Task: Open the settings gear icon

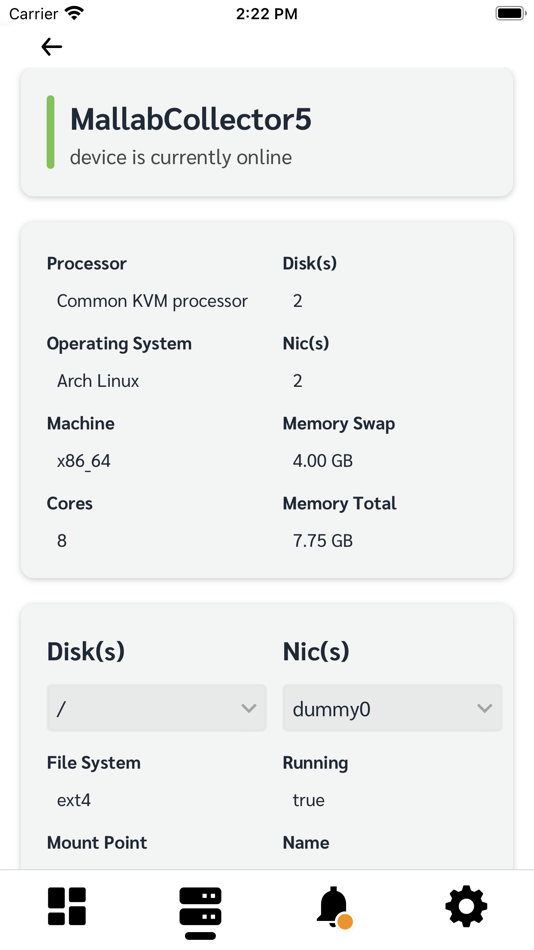Action: click(466, 906)
